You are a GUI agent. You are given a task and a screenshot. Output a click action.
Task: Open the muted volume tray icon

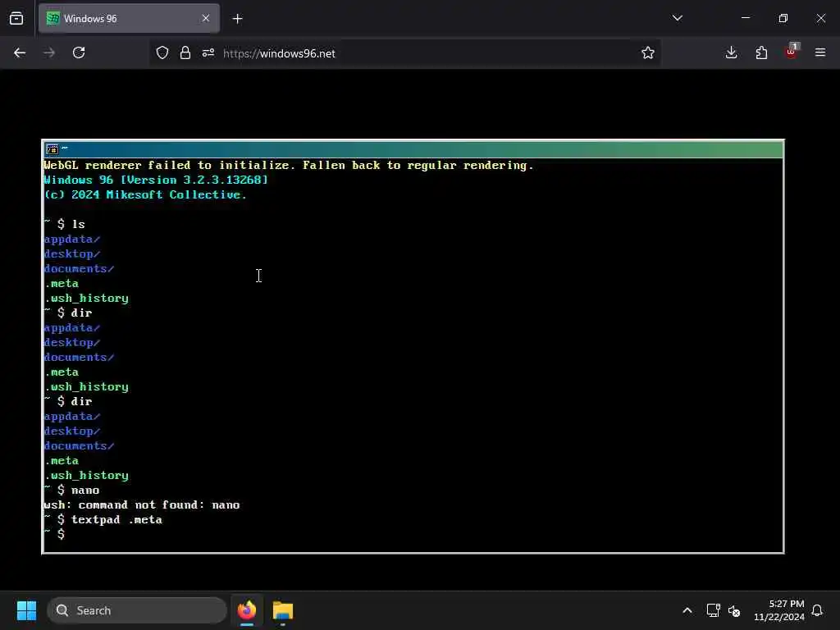734,610
